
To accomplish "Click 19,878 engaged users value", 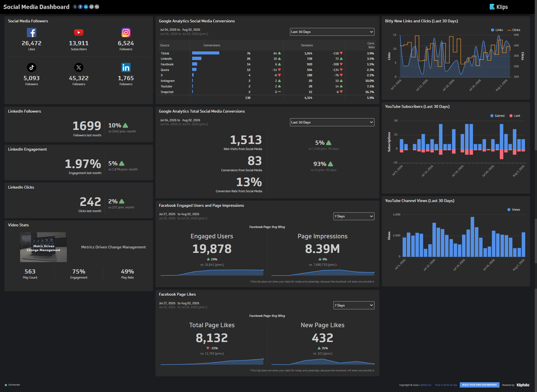I will [212, 249].
